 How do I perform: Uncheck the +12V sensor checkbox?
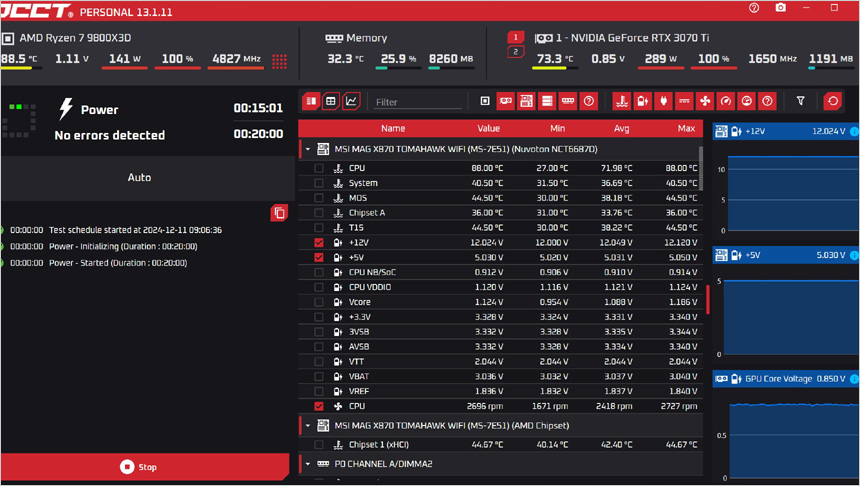[319, 243]
